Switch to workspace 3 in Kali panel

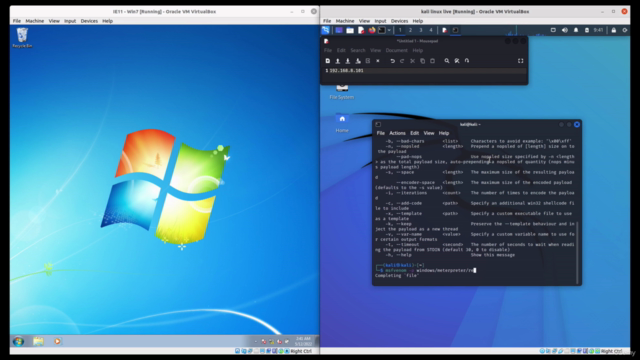click(420, 30)
